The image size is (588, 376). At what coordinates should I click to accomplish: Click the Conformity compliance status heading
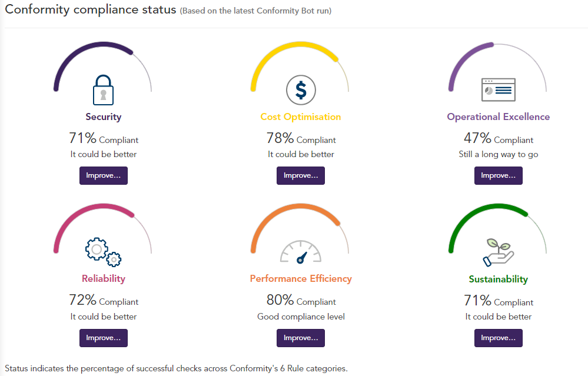coord(91,10)
